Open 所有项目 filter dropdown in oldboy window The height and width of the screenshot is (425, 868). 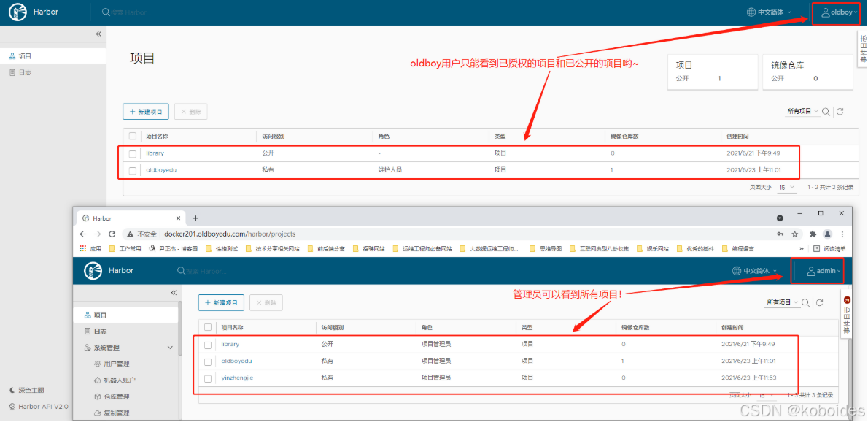[802, 112]
